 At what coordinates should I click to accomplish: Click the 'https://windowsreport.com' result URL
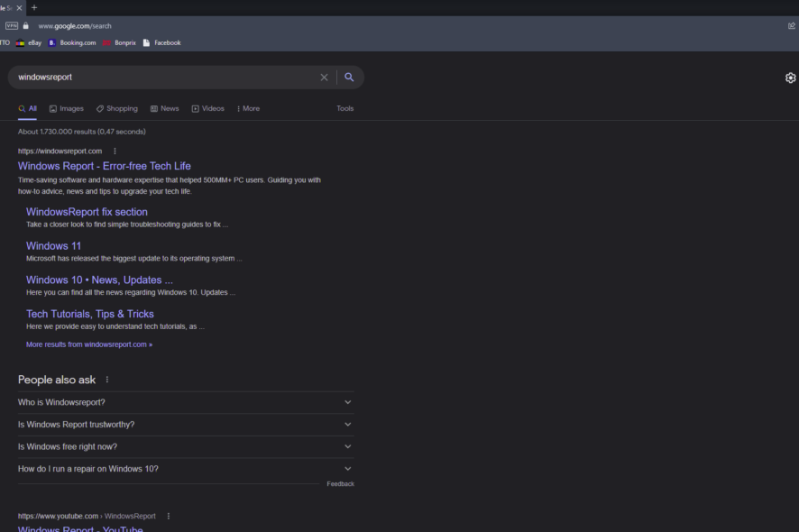pyautogui.click(x=60, y=151)
